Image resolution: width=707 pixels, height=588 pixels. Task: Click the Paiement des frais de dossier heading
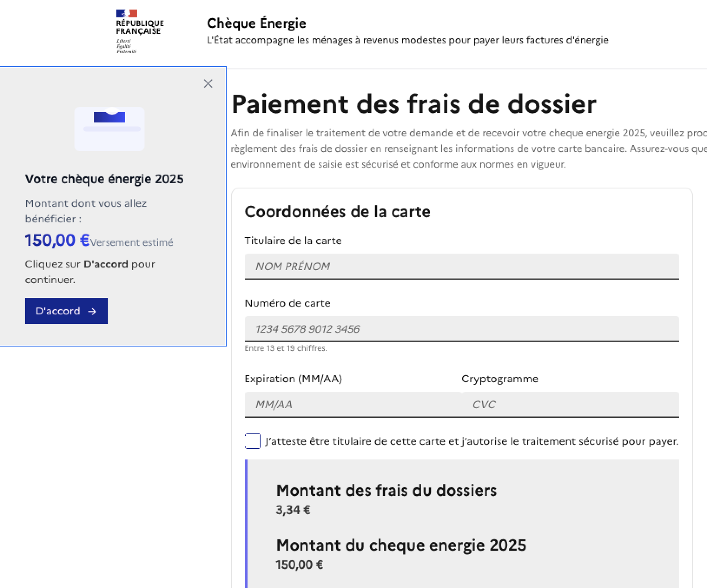(413, 104)
